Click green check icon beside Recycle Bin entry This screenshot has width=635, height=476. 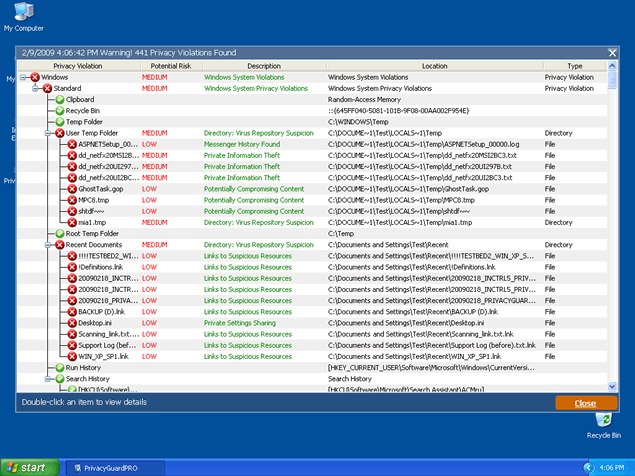pos(59,111)
